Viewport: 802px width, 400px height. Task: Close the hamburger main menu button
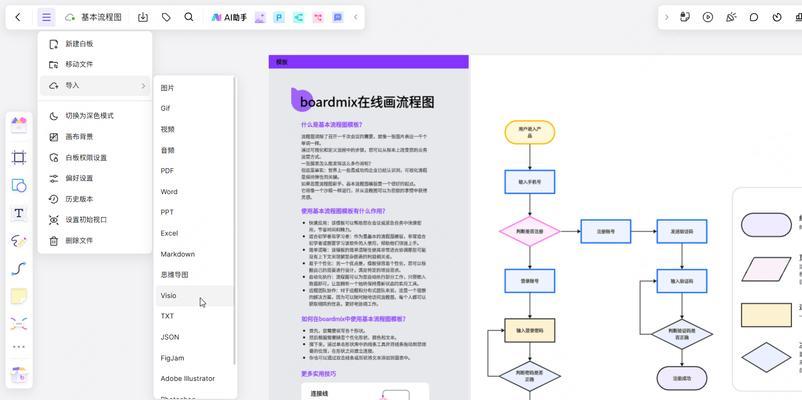pyautogui.click(x=47, y=17)
